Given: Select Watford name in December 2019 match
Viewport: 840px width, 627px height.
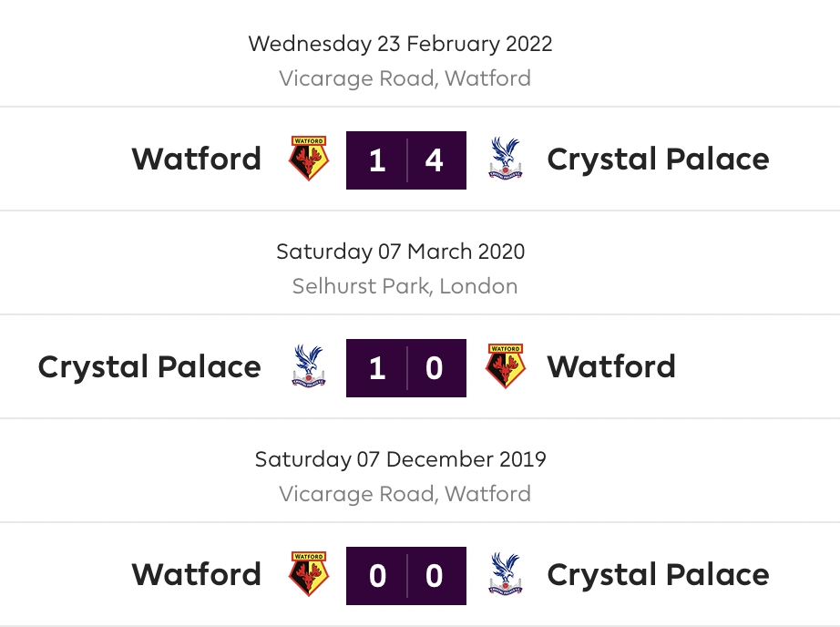Looking at the screenshot, I should coord(197,574).
